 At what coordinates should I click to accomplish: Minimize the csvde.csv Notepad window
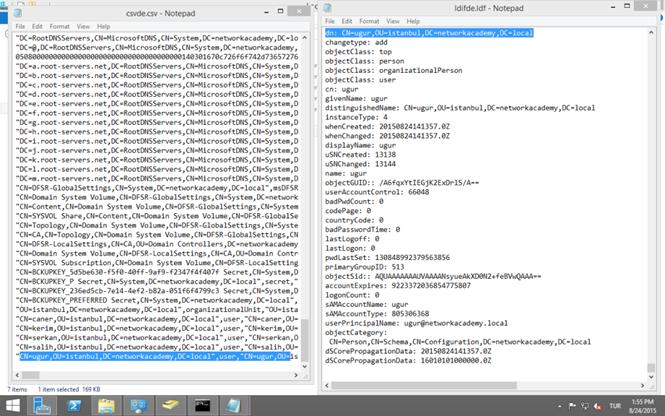tap(266, 12)
